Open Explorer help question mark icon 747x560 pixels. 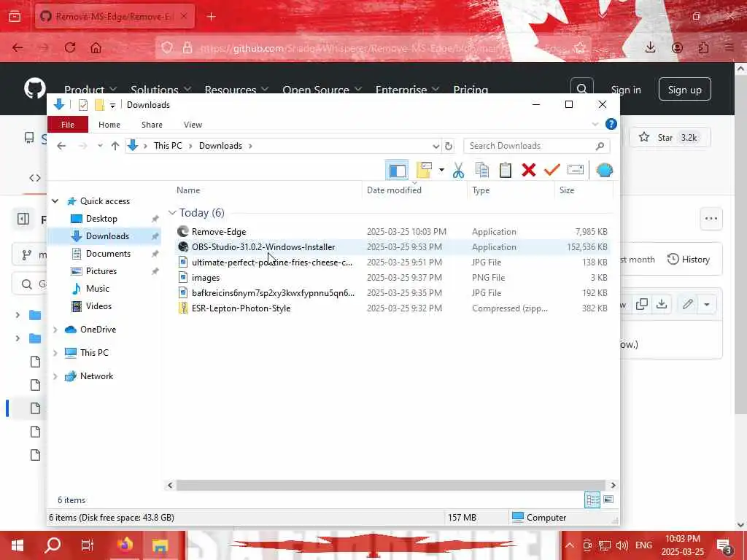coord(611,124)
